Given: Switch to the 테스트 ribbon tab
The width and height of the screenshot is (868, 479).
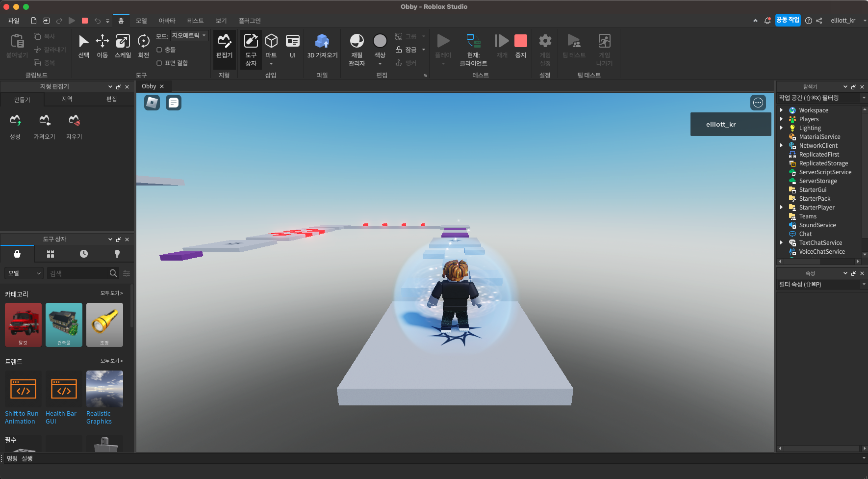Looking at the screenshot, I should pos(195,21).
